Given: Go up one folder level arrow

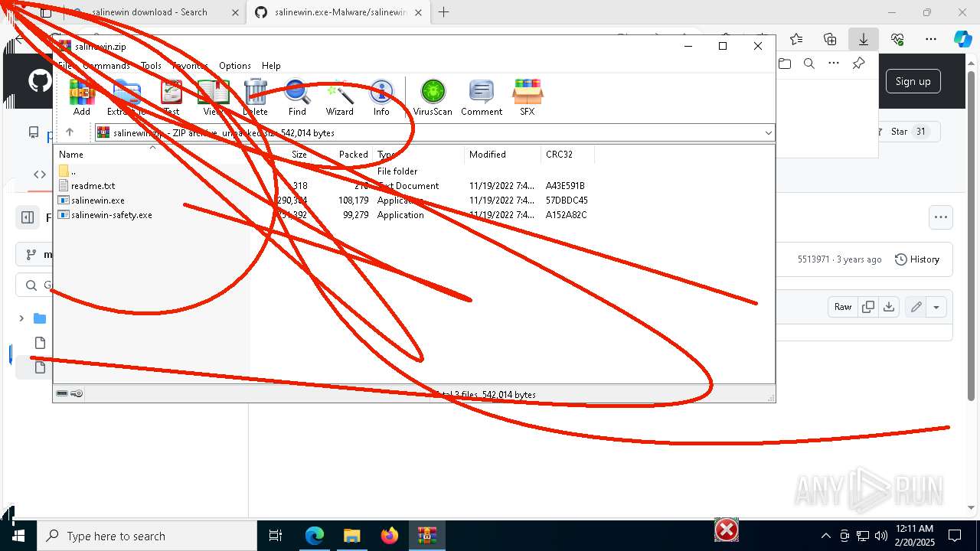Looking at the screenshot, I should tap(70, 132).
